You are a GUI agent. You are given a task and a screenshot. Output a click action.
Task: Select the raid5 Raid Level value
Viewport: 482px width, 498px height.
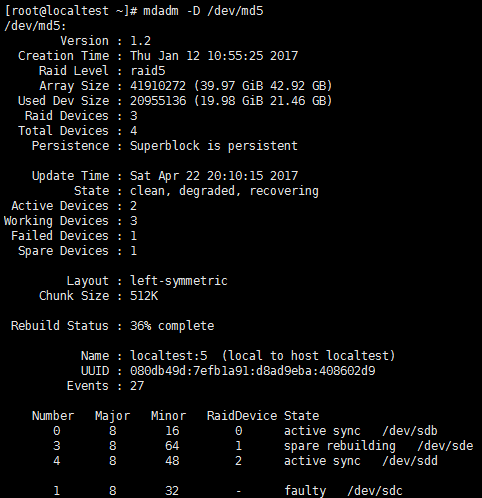click(148, 71)
